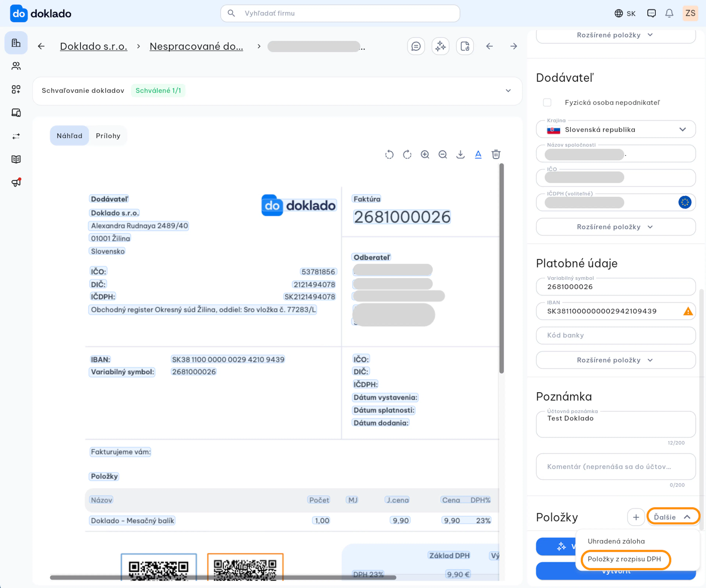Click the right panel vertical scrollbar
This screenshot has width=706, height=588.
tap(701, 410)
